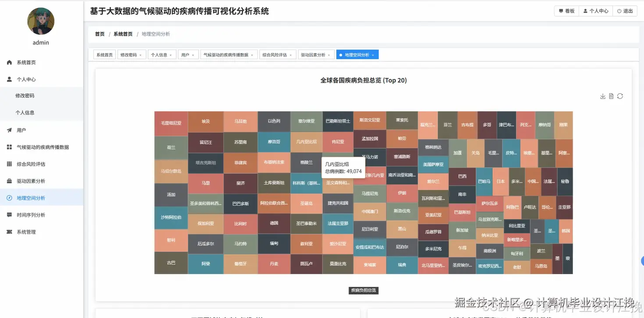Switch to the 系统首页 tab
Screen dimensions: 644x318
pos(104,55)
